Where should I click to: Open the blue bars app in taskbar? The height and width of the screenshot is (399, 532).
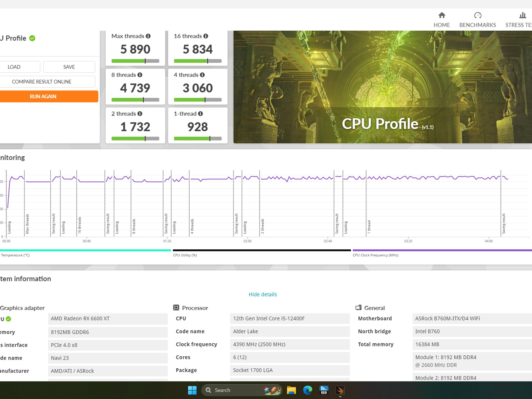click(x=324, y=390)
